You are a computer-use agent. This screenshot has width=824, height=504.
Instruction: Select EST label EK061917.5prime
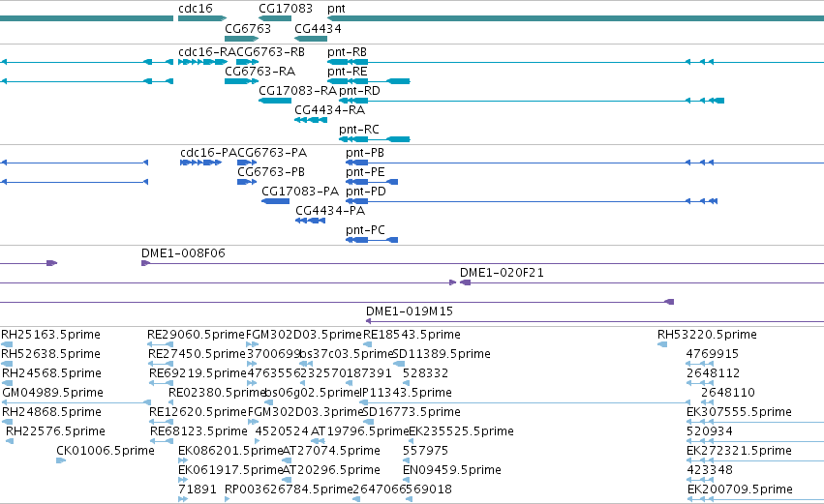pyautogui.click(x=230, y=470)
